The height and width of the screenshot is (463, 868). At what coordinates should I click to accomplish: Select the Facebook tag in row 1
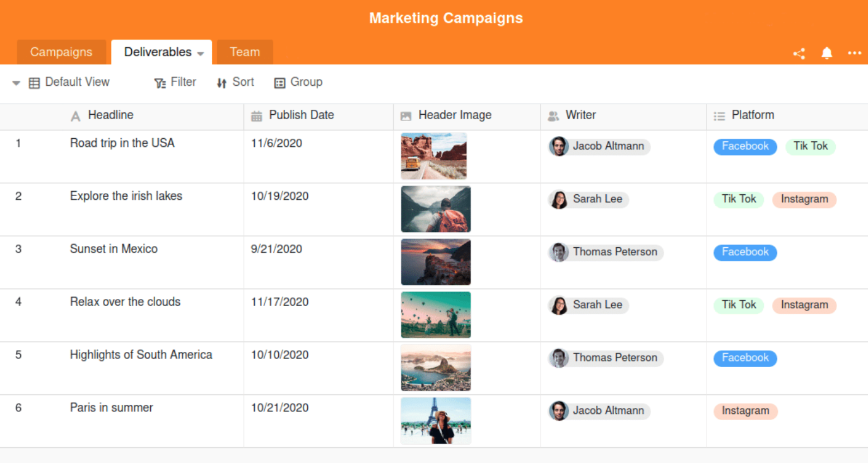pyautogui.click(x=745, y=146)
